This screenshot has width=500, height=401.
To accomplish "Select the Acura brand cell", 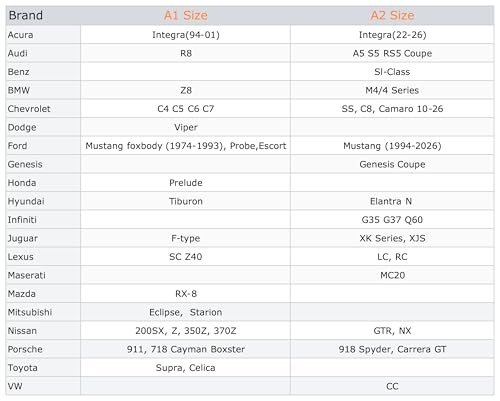I will click(x=43, y=35).
